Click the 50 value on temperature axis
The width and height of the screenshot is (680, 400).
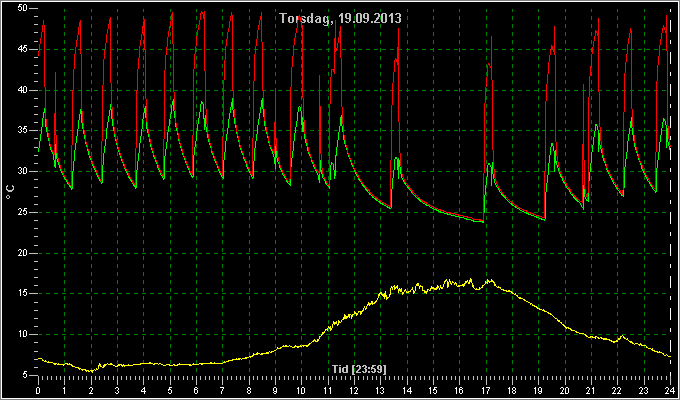click(x=23, y=8)
